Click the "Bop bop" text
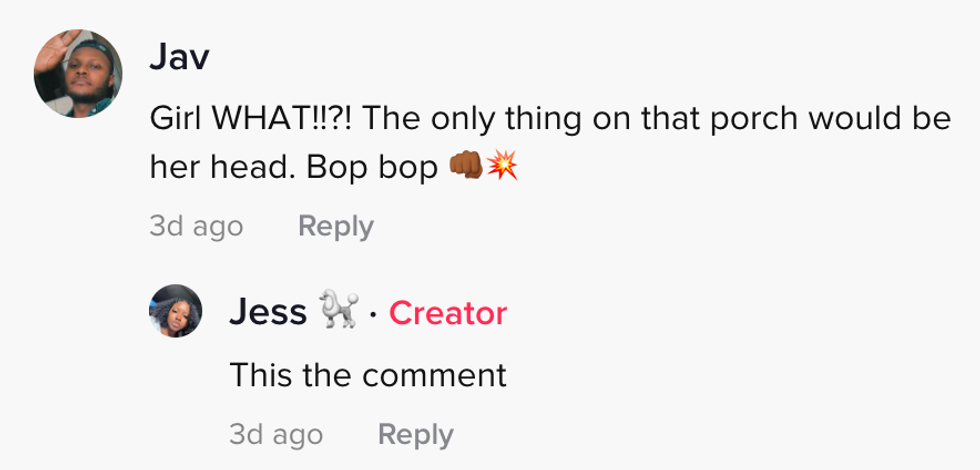 click(x=387, y=169)
